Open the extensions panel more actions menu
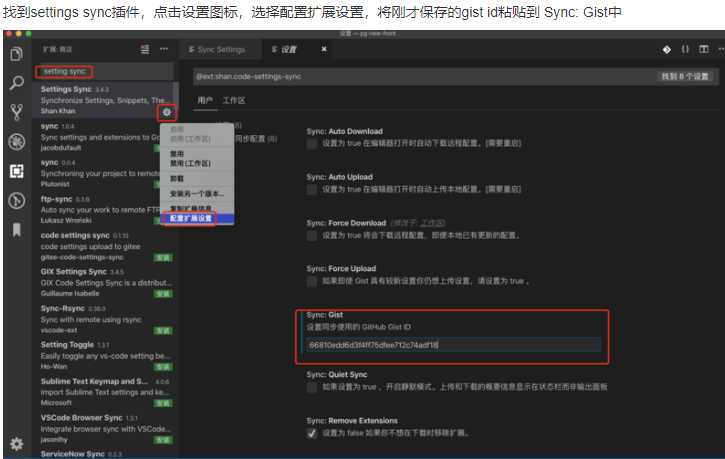The width and height of the screenshot is (725, 459). [x=164, y=49]
